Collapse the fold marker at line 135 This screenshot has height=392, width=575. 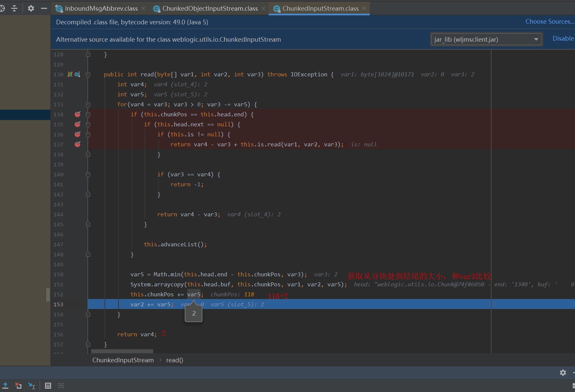(x=88, y=125)
